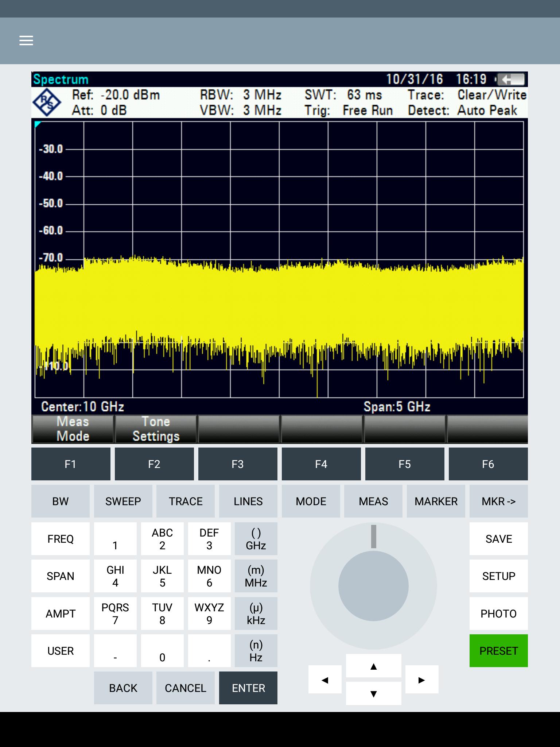The height and width of the screenshot is (747, 560).
Task: Open the hamburger menu
Action: 26,40
